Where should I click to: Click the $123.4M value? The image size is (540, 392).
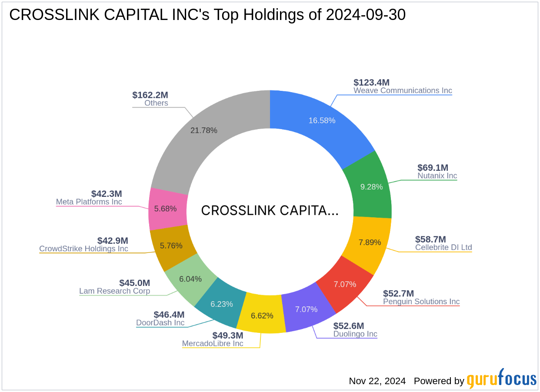[x=371, y=82]
